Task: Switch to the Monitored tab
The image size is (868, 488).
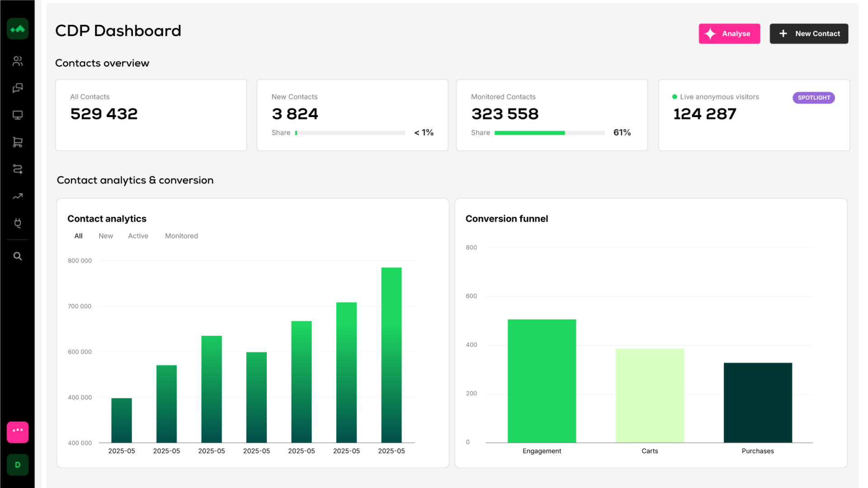Action: (x=181, y=236)
